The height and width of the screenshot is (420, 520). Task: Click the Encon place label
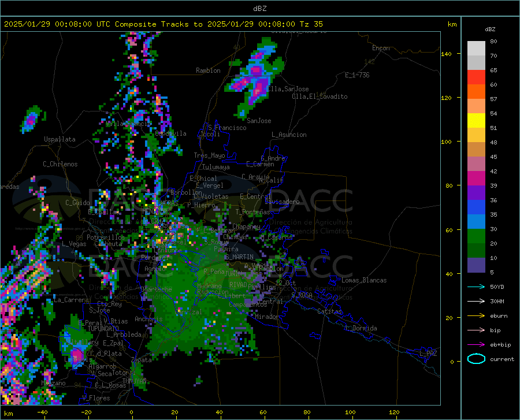(381, 48)
